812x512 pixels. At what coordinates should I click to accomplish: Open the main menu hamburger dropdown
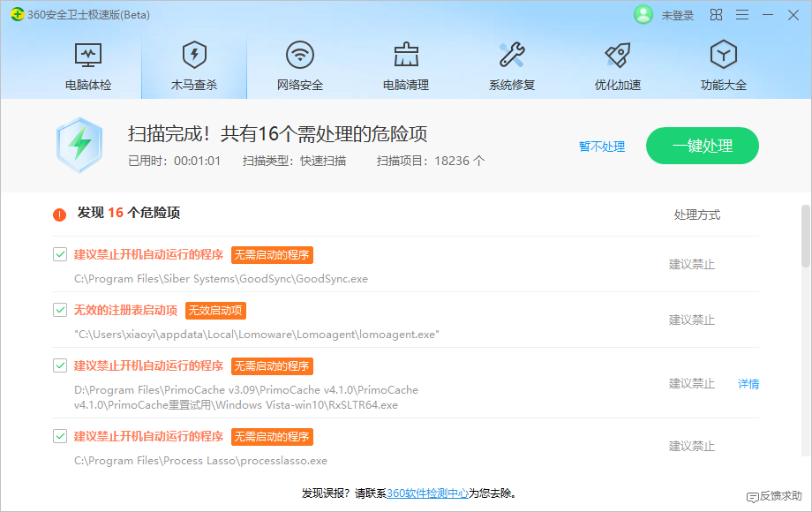(742, 15)
